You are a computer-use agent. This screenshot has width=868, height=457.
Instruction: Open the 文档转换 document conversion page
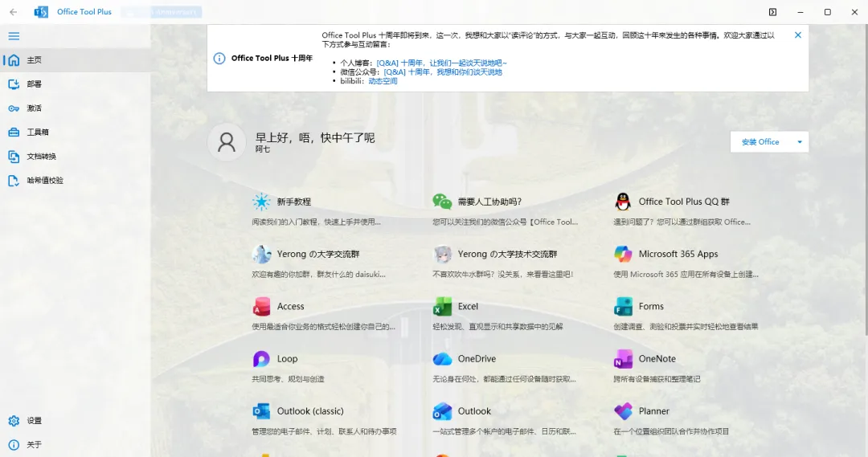[76, 156]
